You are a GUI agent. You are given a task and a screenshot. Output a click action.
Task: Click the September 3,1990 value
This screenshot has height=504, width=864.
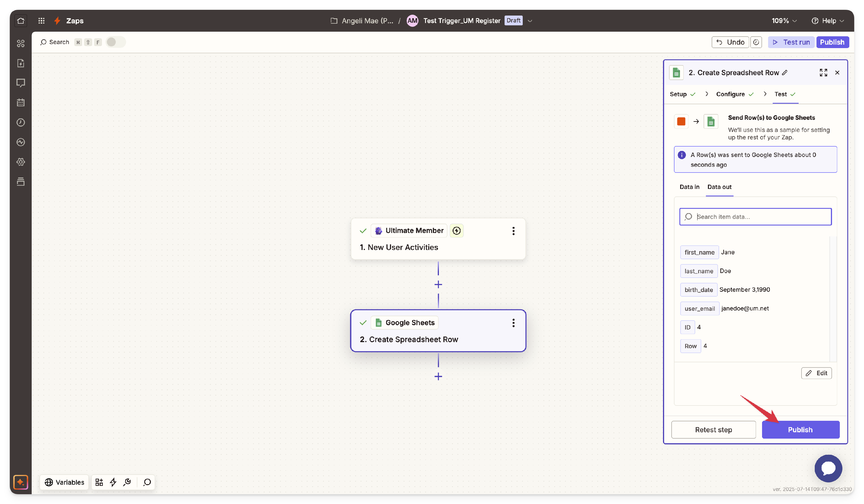coord(744,290)
